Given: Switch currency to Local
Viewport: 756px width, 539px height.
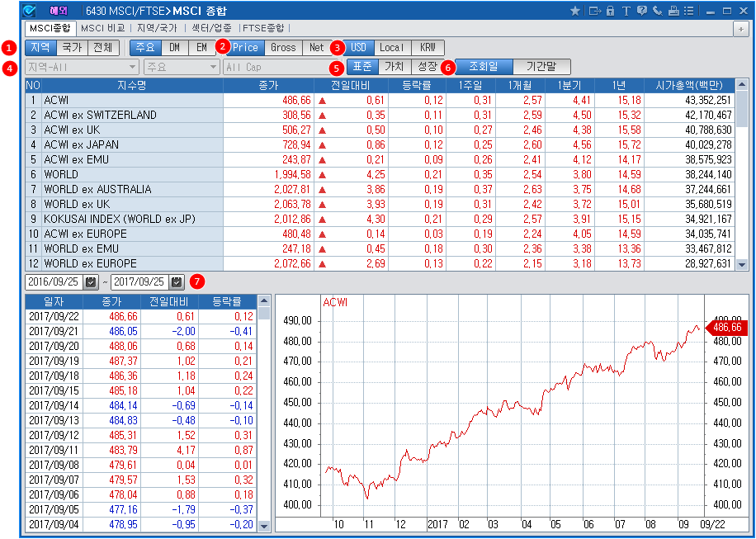Looking at the screenshot, I should coord(392,48).
